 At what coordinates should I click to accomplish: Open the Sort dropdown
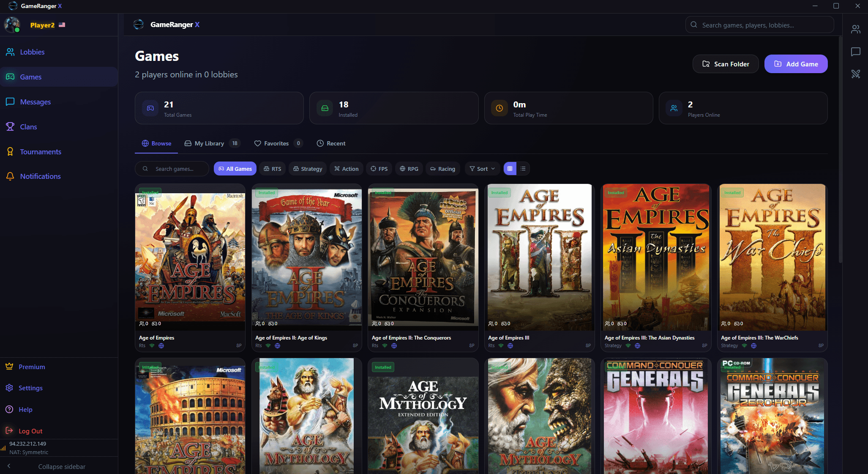482,169
